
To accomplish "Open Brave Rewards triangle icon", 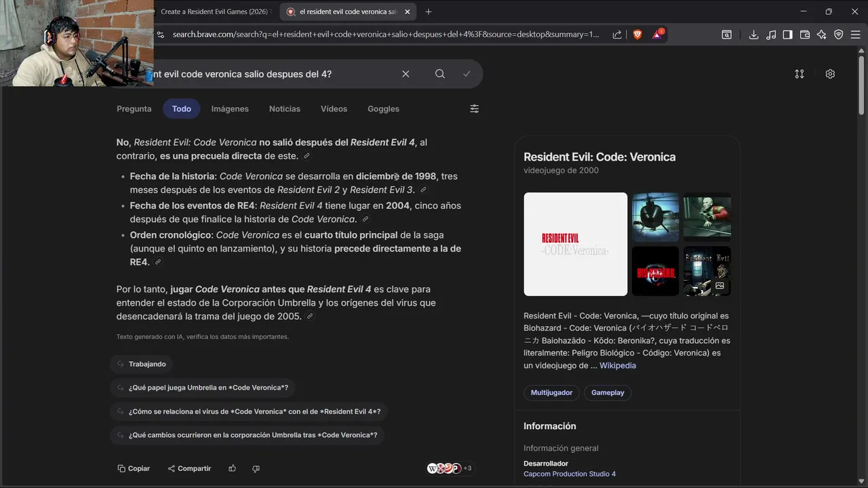I will 658,35.
